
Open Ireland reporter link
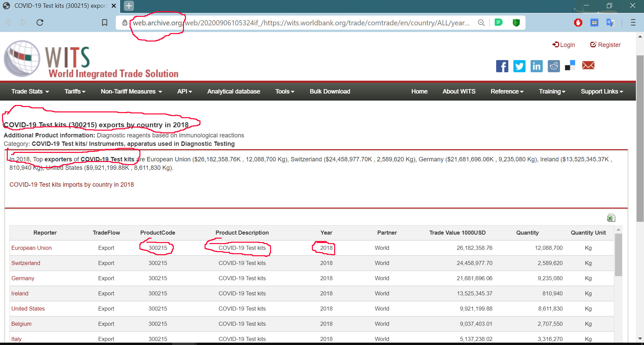coord(20,293)
